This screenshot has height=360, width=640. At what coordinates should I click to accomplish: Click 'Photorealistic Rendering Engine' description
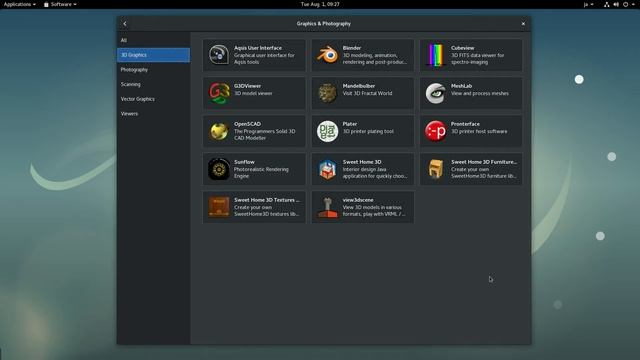click(x=261, y=173)
